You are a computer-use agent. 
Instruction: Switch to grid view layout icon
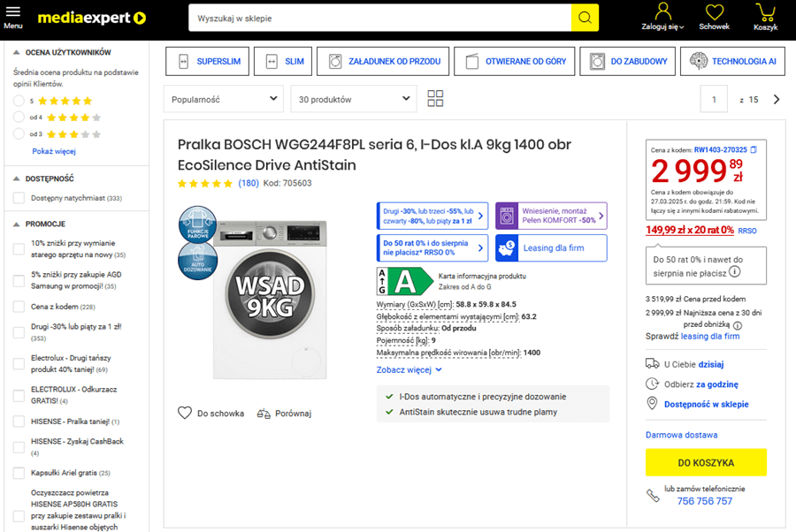[x=435, y=99]
